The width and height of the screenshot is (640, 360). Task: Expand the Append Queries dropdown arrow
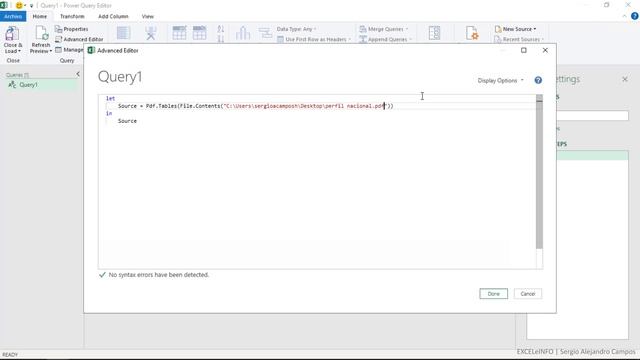[410, 39]
